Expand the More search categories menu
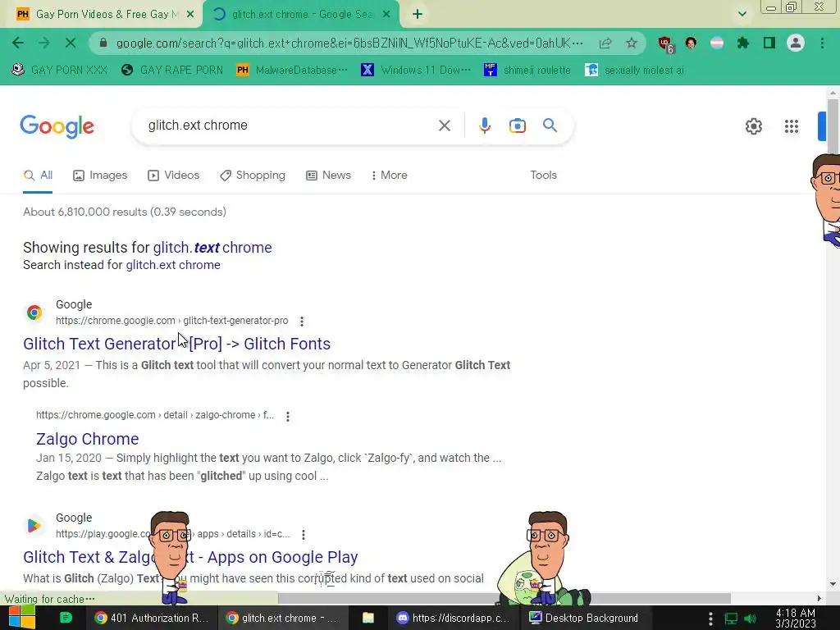840x630 pixels. pyautogui.click(x=389, y=176)
